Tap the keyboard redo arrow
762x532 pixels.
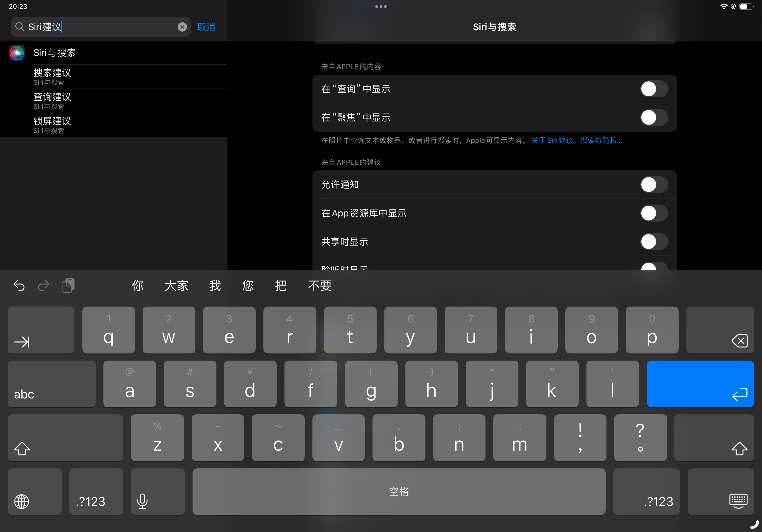point(44,285)
